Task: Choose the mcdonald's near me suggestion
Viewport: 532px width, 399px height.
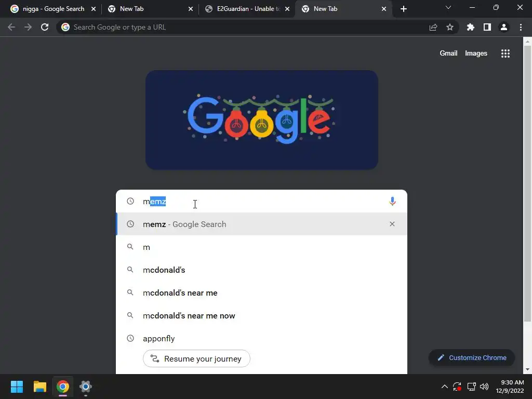Action: (261, 292)
